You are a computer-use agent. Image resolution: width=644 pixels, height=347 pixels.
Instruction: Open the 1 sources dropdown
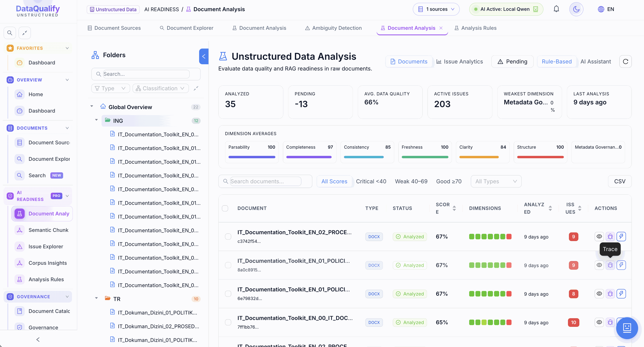coord(436,9)
